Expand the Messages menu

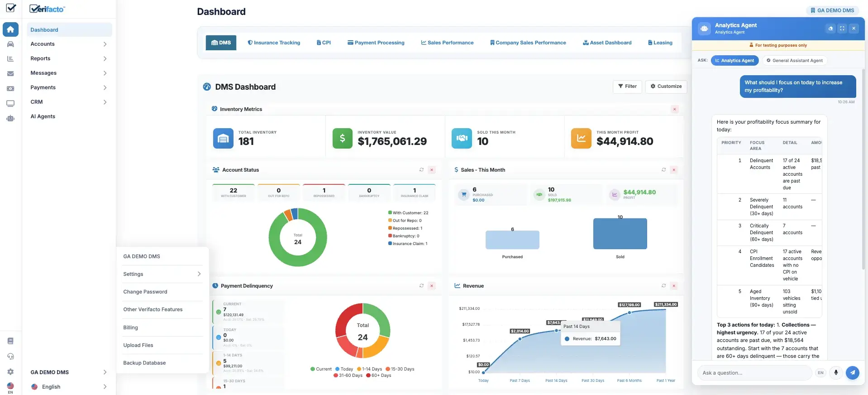point(69,73)
